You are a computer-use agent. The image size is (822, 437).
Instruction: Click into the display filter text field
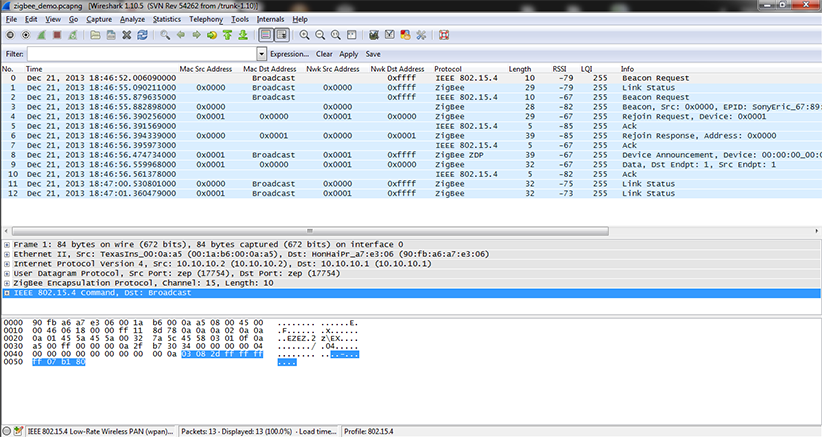pos(141,53)
